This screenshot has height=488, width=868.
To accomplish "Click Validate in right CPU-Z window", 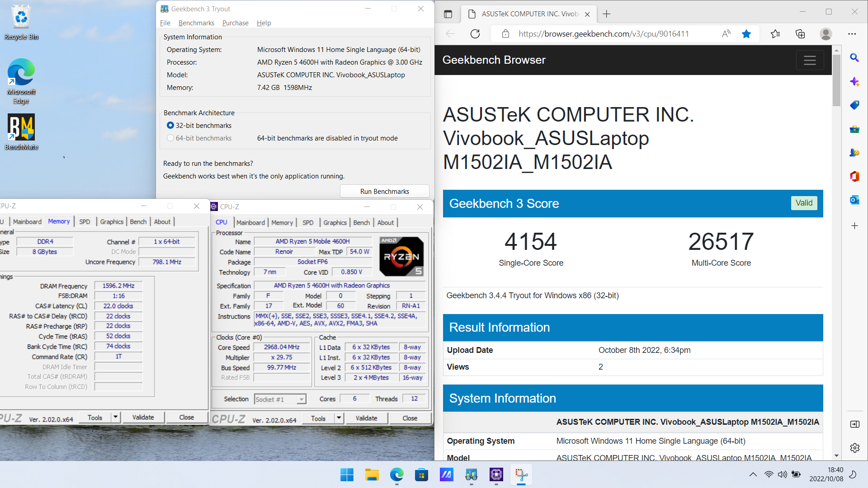I will pyautogui.click(x=366, y=418).
